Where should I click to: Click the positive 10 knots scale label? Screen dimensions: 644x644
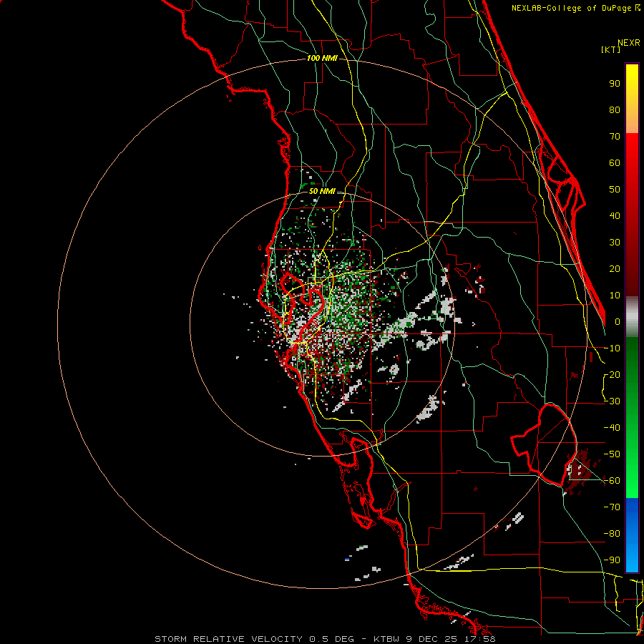(615, 296)
